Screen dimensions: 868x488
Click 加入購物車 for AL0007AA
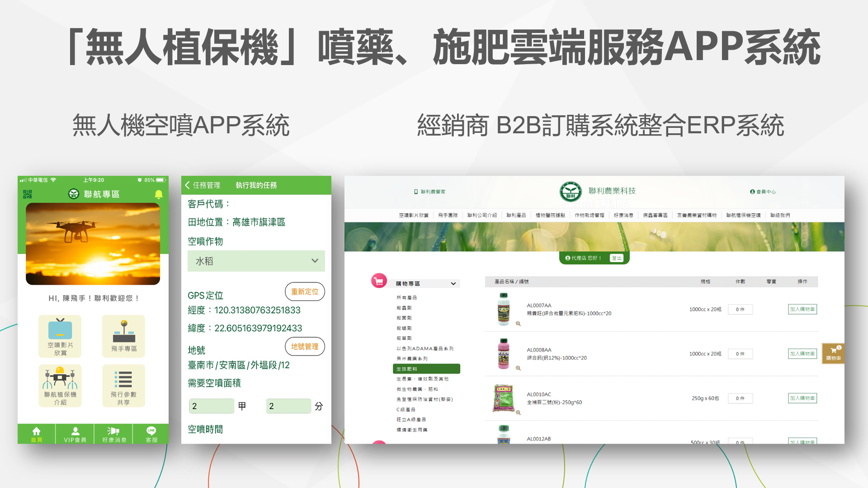point(802,309)
